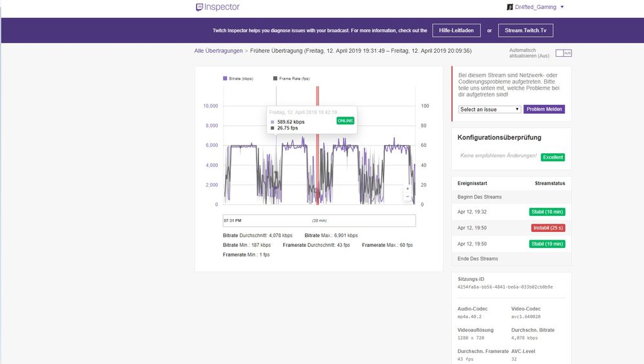Click the 589.62 kbps tooltip value
644x364 pixels.
tap(291, 122)
